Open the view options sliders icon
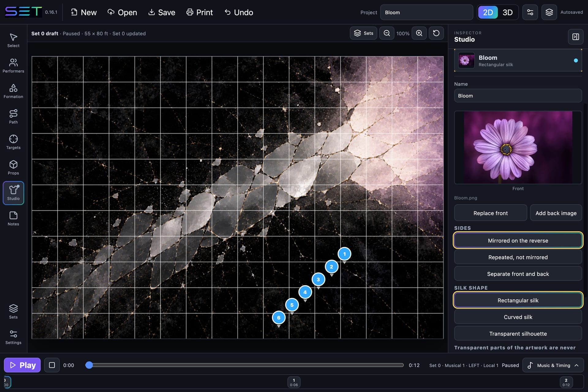588x392 pixels. (x=530, y=12)
